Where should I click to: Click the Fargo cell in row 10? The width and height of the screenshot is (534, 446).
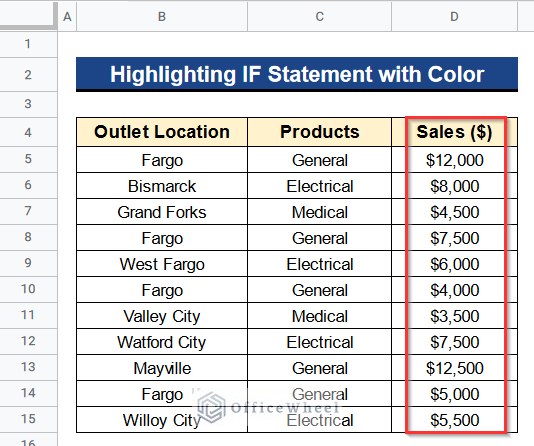tap(162, 290)
